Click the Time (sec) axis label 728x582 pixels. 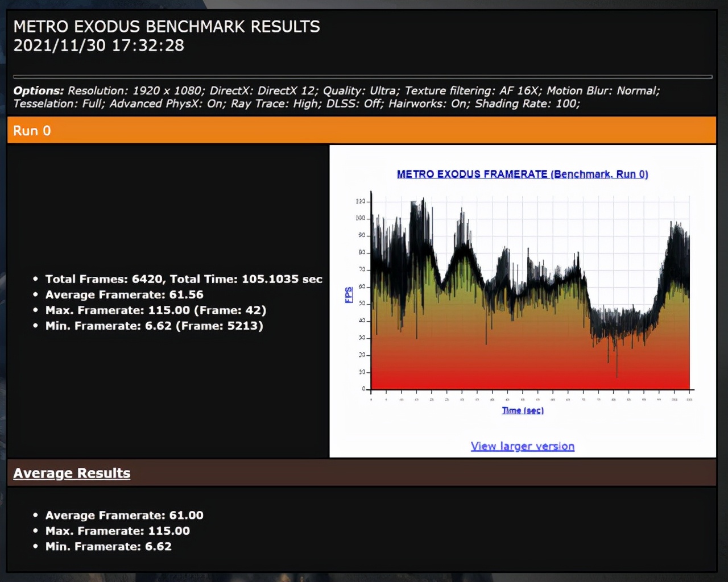pos(522,410)
